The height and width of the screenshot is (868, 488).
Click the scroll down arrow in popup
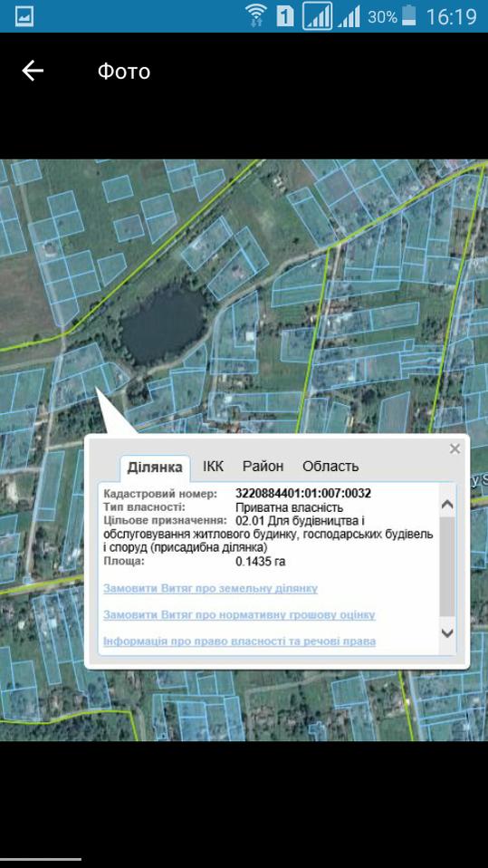coord(447,633)
